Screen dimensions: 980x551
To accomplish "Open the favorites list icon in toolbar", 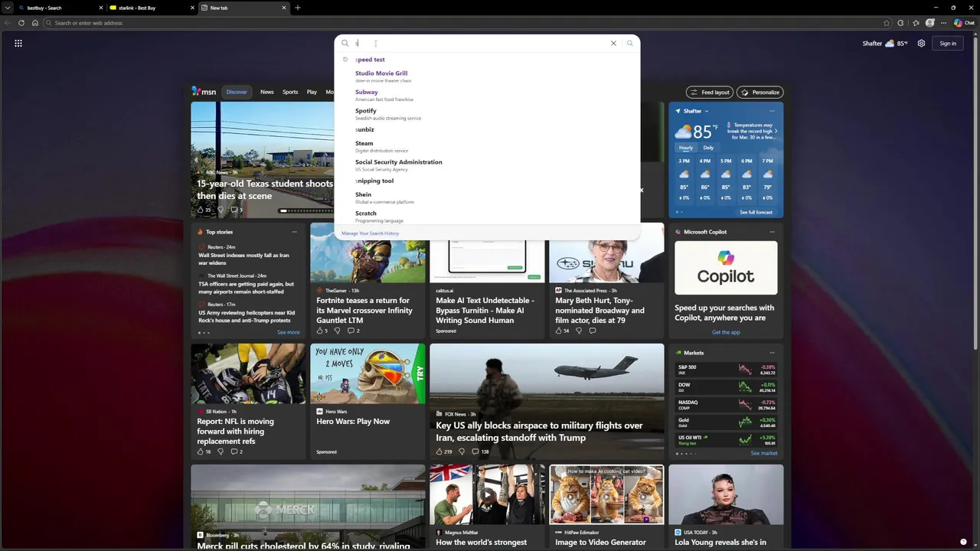I will coord(916,23).
